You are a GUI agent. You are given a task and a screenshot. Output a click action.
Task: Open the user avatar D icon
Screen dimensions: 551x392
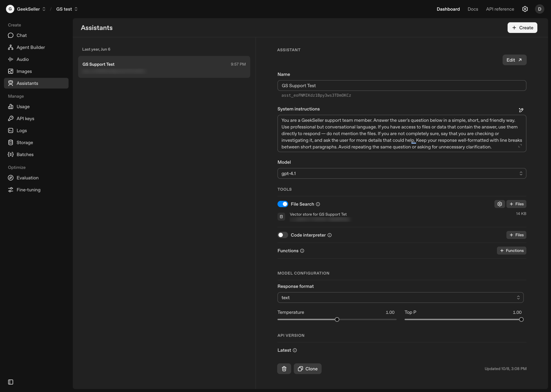coord(539,9)
